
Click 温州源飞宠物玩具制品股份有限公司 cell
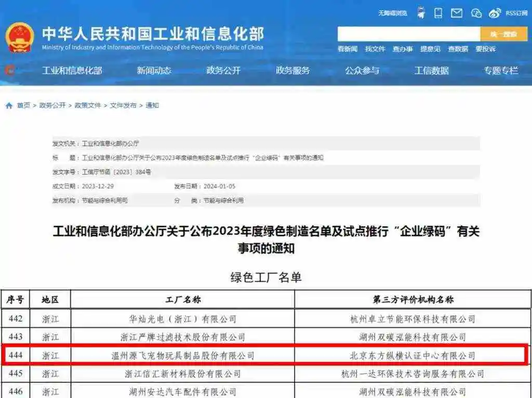click(x=182, y=355)
